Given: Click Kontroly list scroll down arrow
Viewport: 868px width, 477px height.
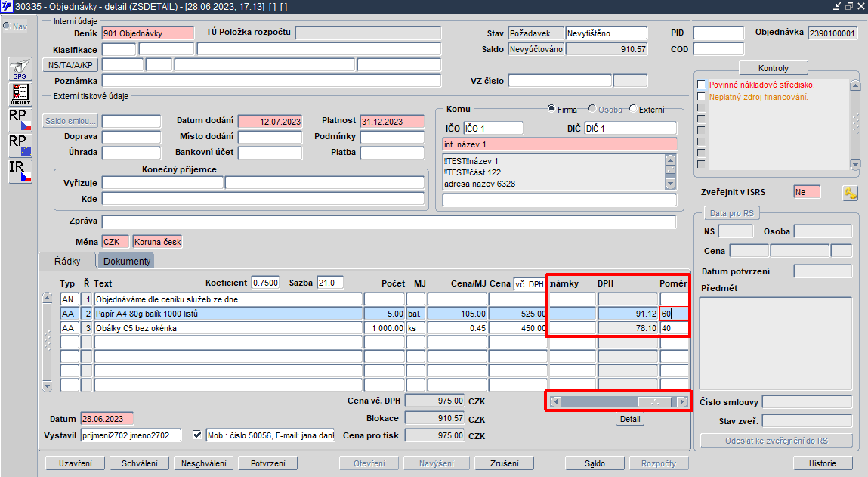Looking at the screenshot, I should 855,164.
